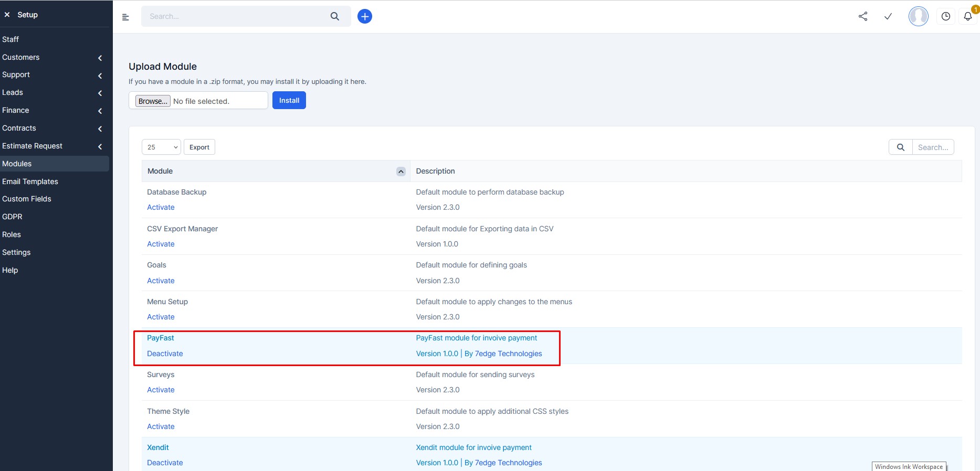Click Browse to choose module file
Image resolution: width=980 pixels, height=471 pixels.
coord(153,101)
